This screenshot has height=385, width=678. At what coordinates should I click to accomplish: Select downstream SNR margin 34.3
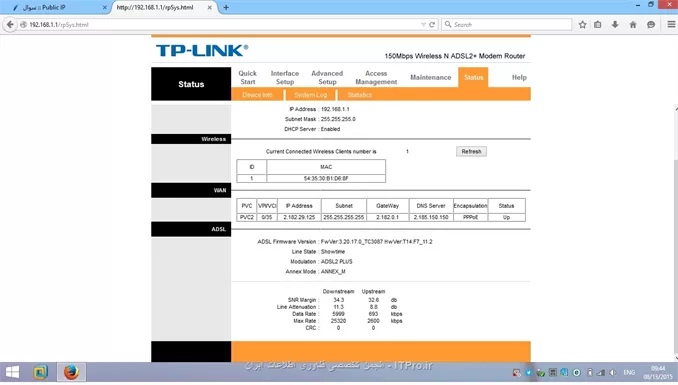click(339, 300)
